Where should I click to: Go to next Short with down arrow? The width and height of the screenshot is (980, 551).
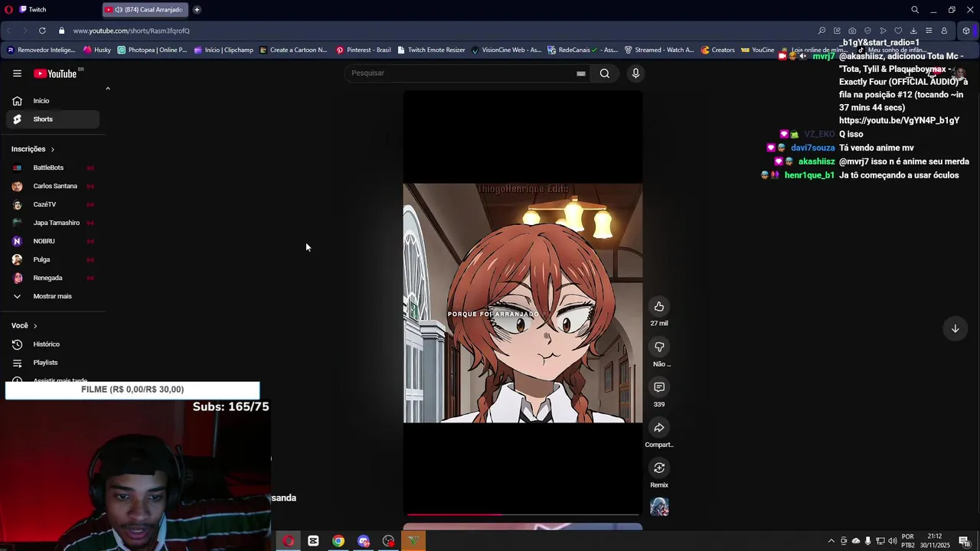pyautogui.click(x=955, y=329)
